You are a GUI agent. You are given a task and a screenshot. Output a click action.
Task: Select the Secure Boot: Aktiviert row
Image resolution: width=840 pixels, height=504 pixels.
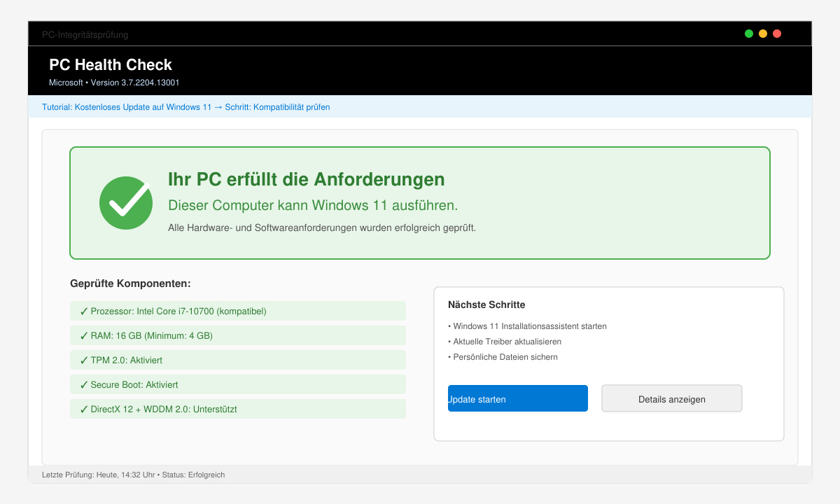point(238,384)
